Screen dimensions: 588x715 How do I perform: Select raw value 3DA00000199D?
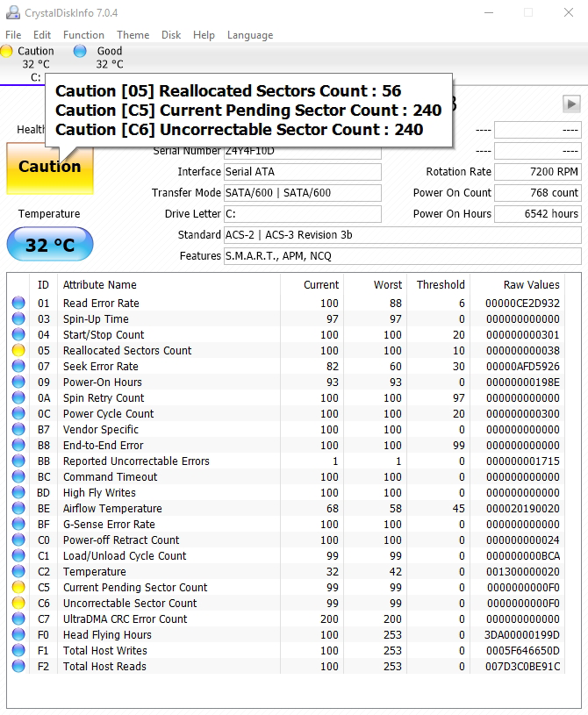522,634
